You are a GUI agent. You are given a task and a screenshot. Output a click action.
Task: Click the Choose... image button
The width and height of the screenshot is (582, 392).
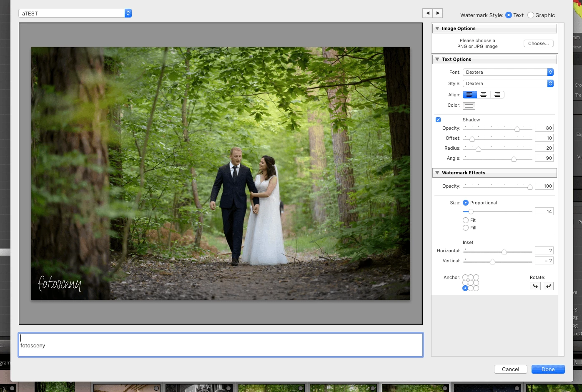pos(539,43)
